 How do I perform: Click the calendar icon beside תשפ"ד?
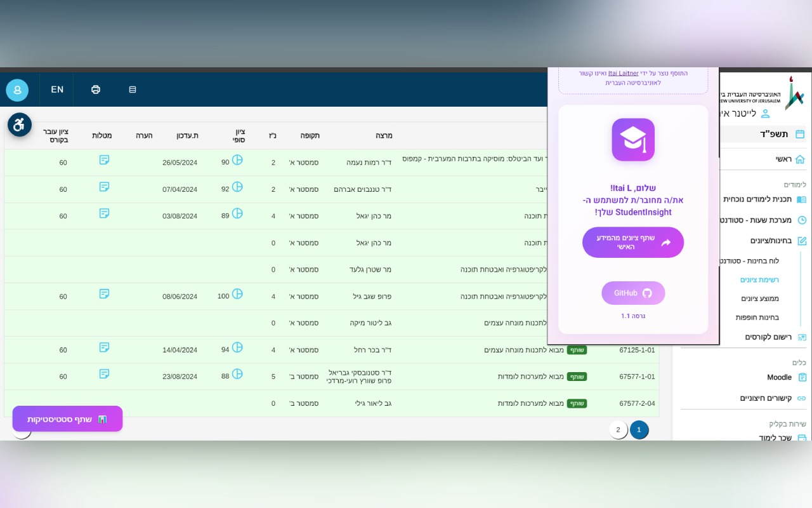[800, 134]
